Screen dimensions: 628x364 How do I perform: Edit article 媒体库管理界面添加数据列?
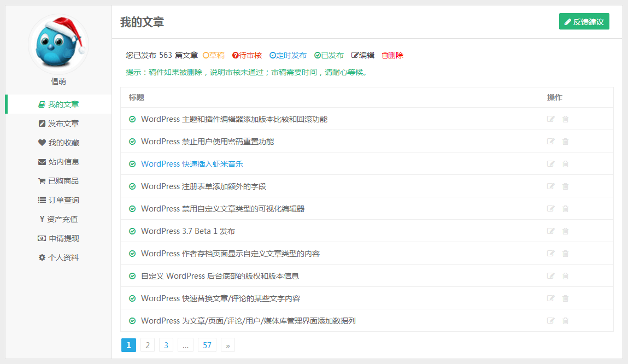[551, 321]
